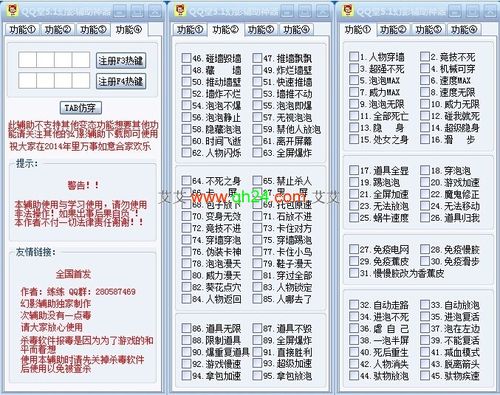
Task: Click the 注册F4热键 button
Action: (x=121, y=81)
